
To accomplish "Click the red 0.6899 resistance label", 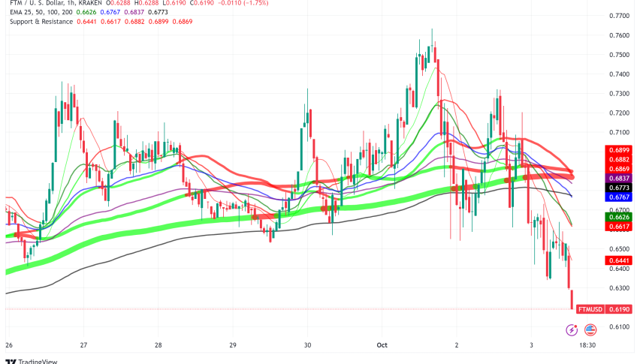I will [619, 150].
